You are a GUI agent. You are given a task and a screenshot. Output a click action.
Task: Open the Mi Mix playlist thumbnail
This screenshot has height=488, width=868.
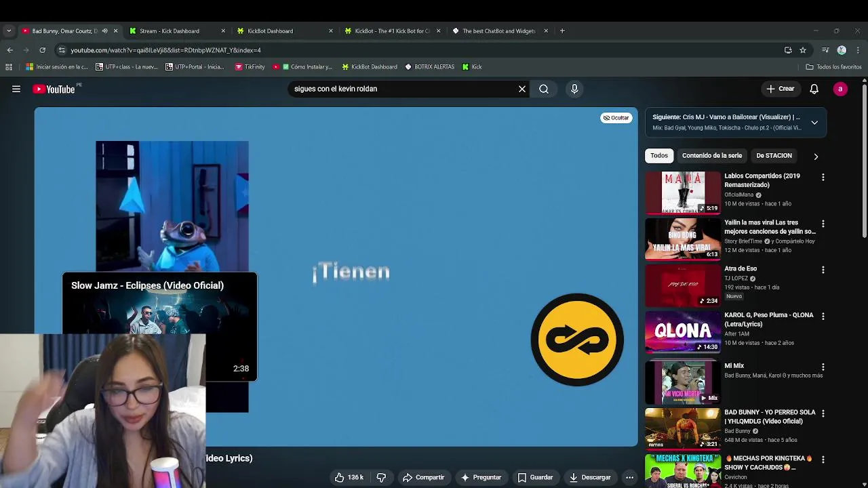tap(682, 382)
